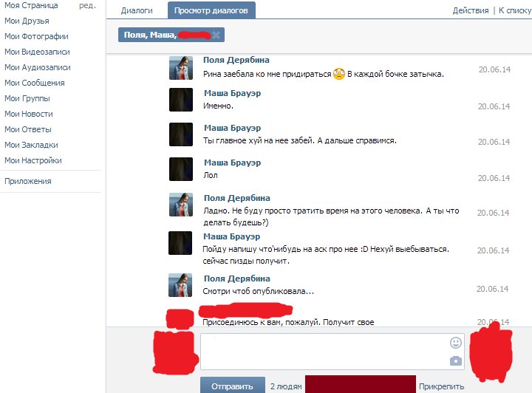Select the Просмотр диалогов tab
The height and width of the screenshot is (393, 532).
click(x=211, y=10)
